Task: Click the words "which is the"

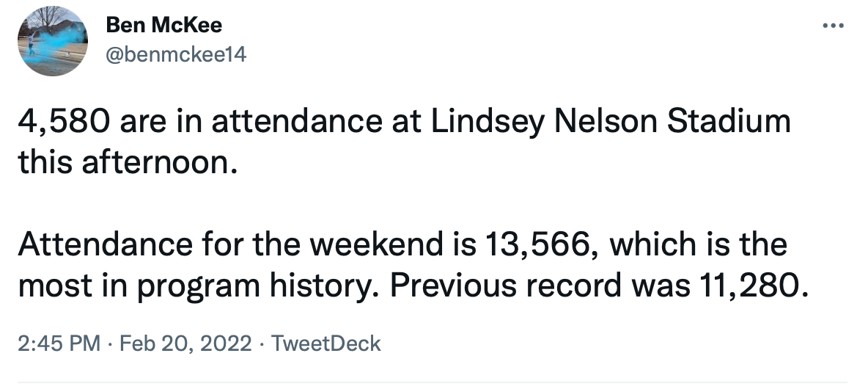Action: [697, 244]
